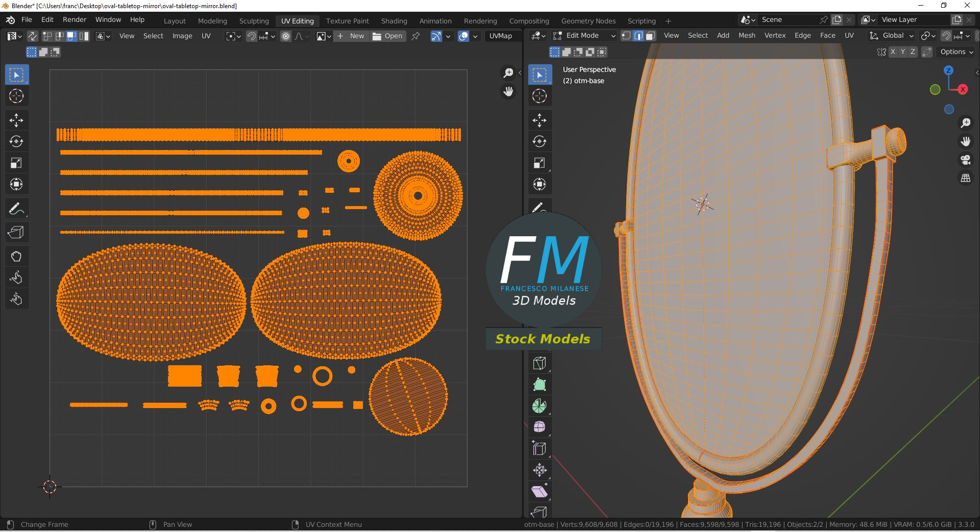The height and width of the screenshot is (532, 980).
Task: Pick the Rotate tool in 3D viewport
Action: pyautogui.click(x=540, y=141)
